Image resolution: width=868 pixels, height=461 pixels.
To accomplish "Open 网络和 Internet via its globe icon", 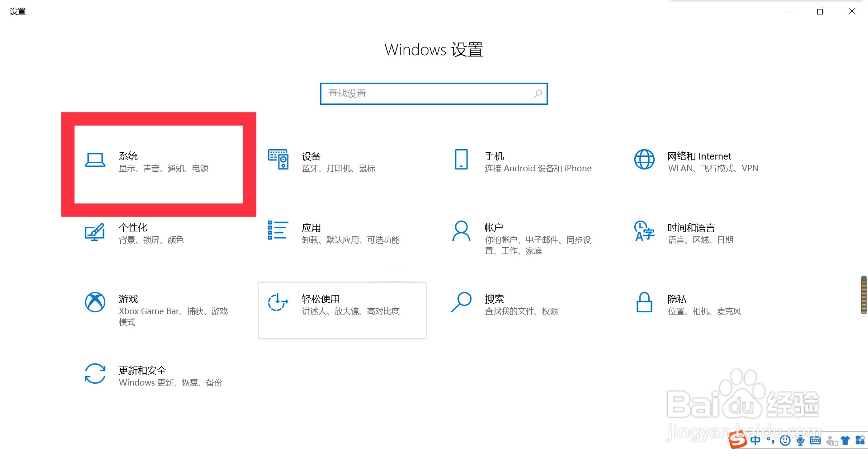I will click(x=644, y=160).
